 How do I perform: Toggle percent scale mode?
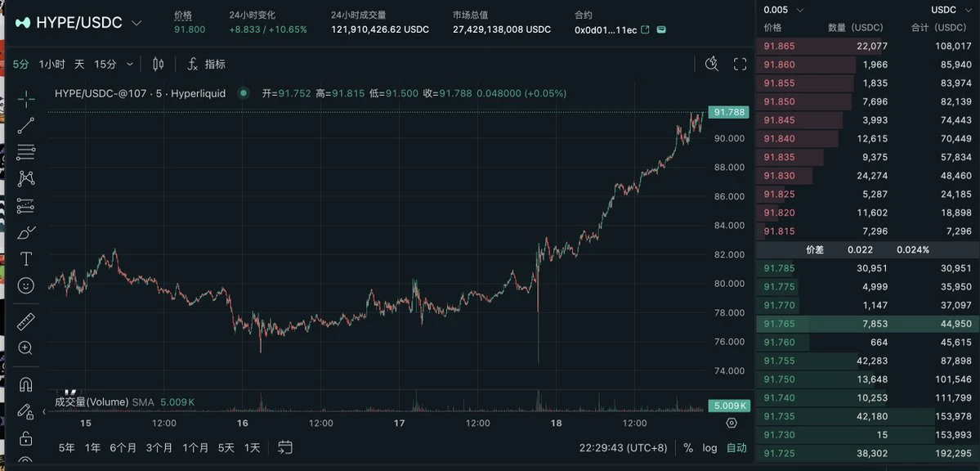click(x=688, y=448)
